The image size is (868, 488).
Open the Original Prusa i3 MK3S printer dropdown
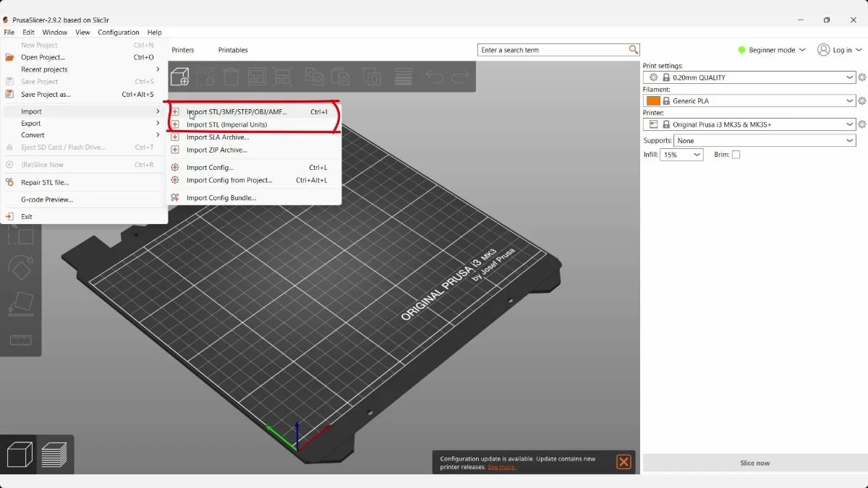pos(749,124)
